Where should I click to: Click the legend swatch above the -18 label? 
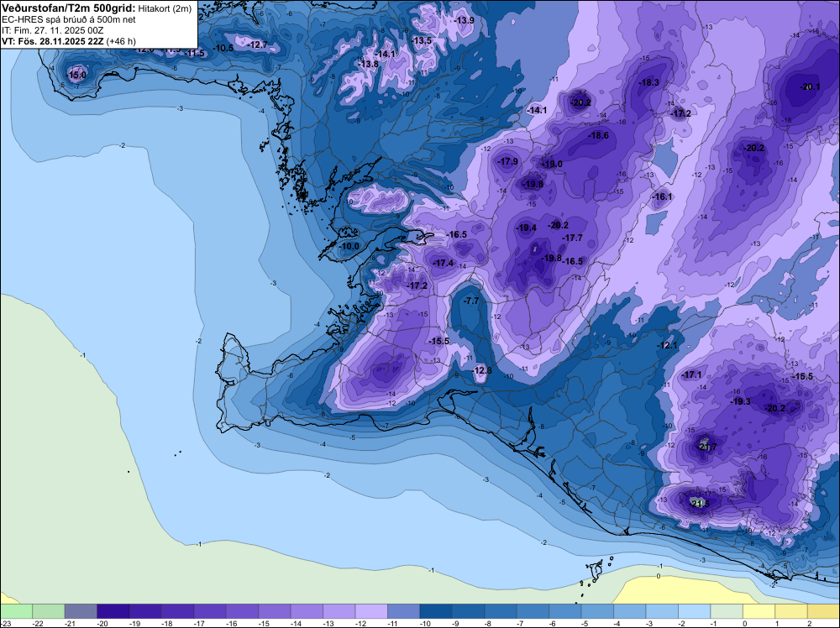pos(177,611)
